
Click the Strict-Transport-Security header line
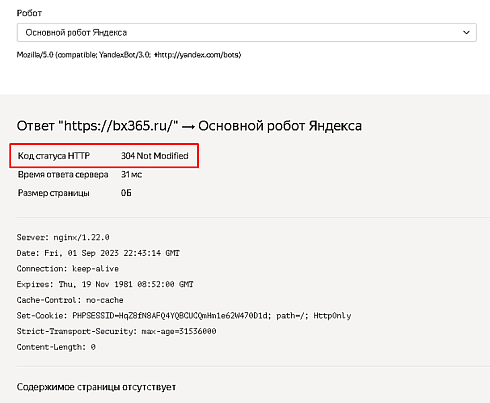click(116, 331)
